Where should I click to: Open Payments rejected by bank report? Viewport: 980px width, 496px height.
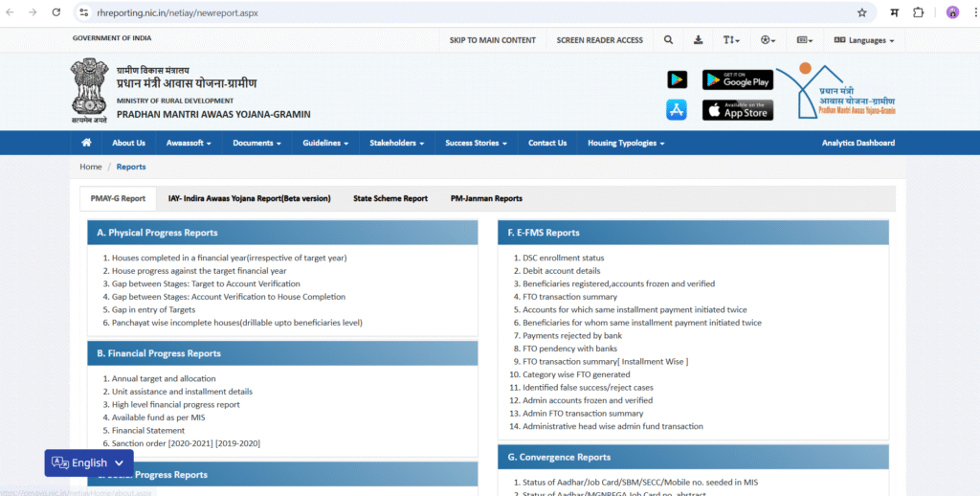coord(572,336)
